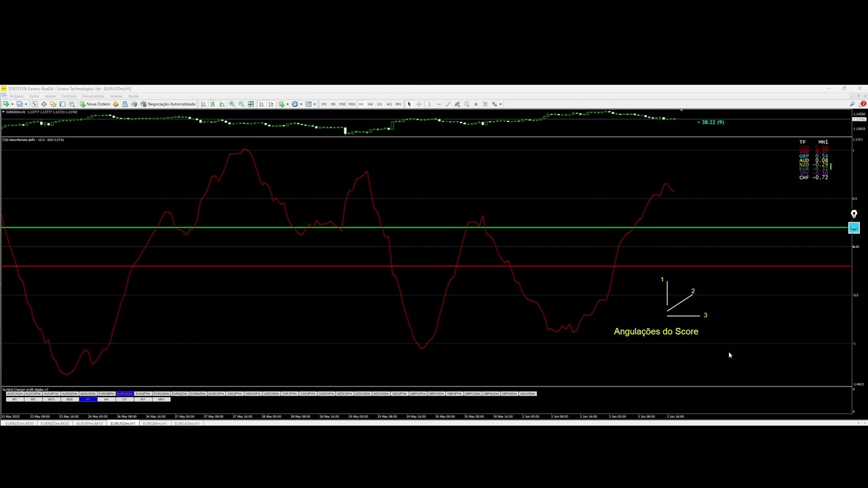868x488 pixels.
Task: Click the indicators list icon
Action: tap(281, 104)
